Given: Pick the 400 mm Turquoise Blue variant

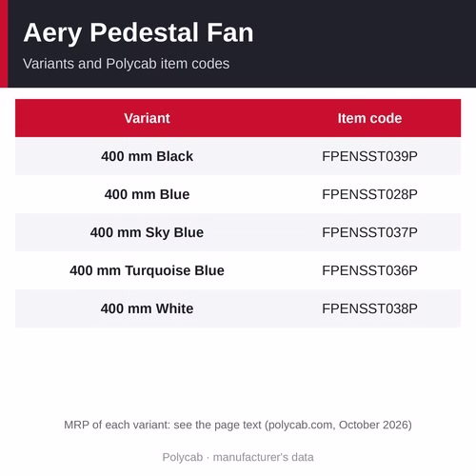Looking at the screenshot, I should tap(147, 270).
